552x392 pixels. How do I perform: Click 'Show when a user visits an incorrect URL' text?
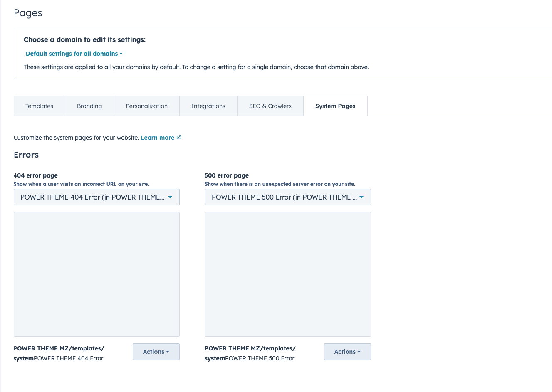tap(82, 184)
